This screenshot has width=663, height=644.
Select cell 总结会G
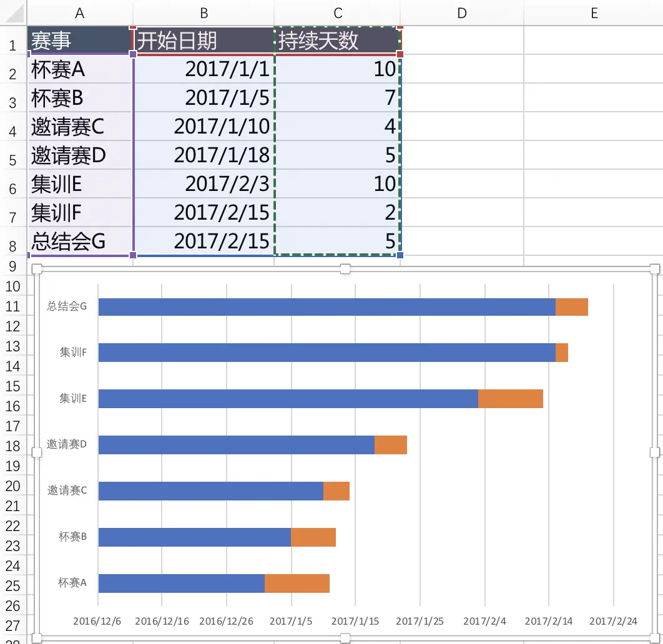click(x=80, y=241)
